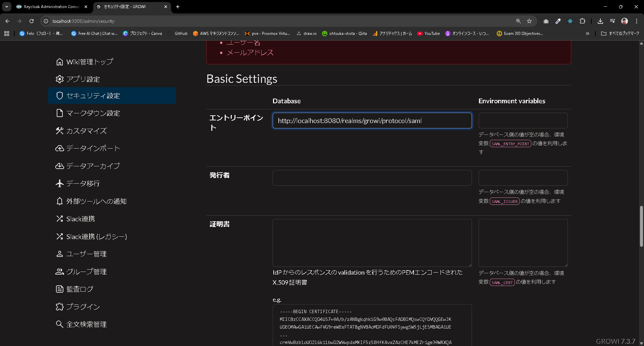The height and width of the screenshot is (346, 644).
Task: Switch to the Keycloak Administration Console tab
Action: (x=52, y=7)
